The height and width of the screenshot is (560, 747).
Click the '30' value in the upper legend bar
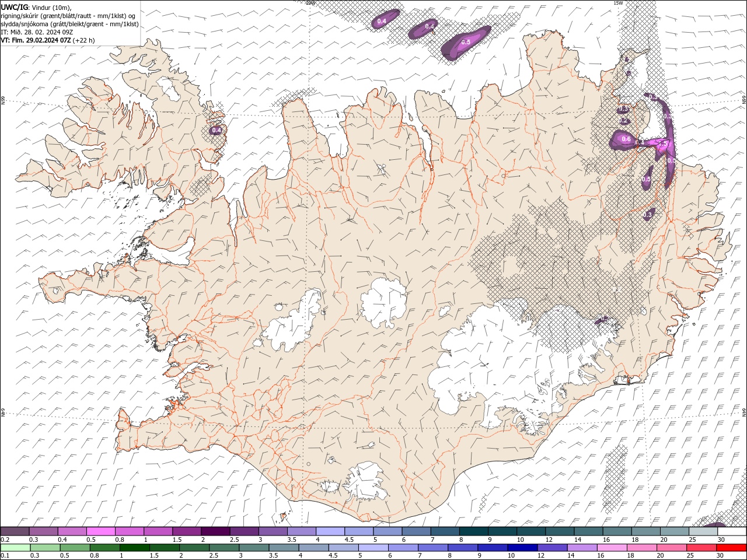721,540
